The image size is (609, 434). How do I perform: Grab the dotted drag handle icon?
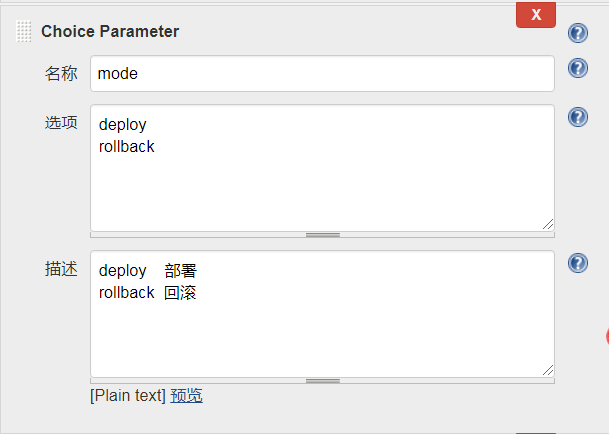(x=24, y=31)
